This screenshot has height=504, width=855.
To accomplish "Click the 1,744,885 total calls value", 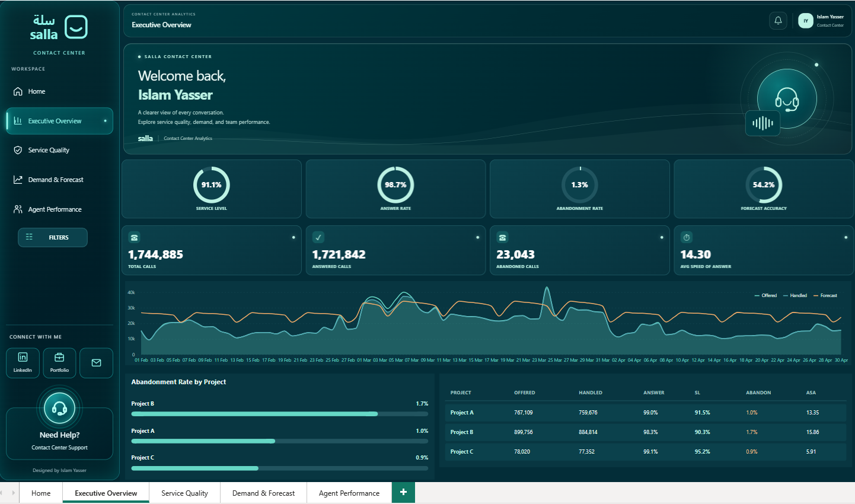I will coord(156,254).
